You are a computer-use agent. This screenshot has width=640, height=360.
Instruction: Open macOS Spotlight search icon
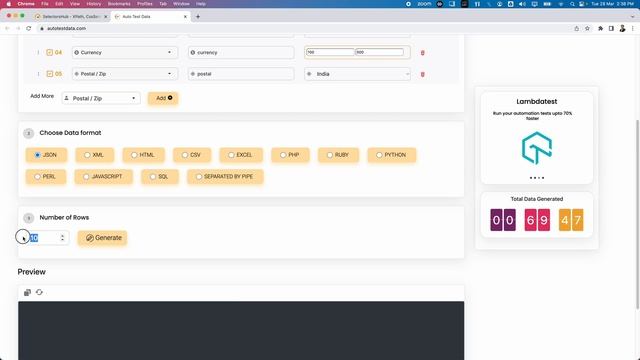(572, 4)
